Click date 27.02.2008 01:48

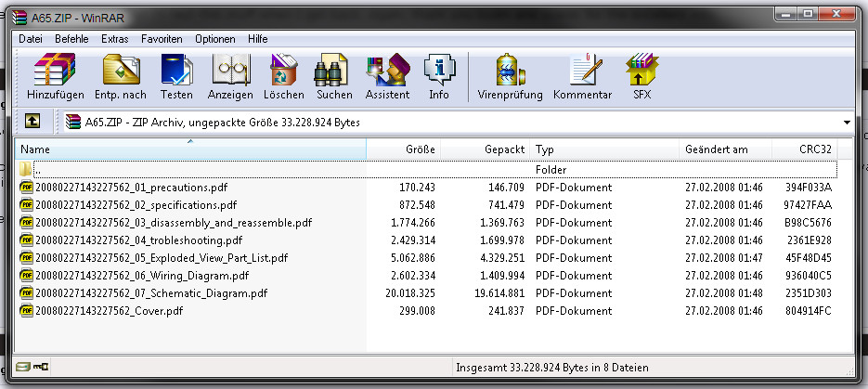point(724,293)
